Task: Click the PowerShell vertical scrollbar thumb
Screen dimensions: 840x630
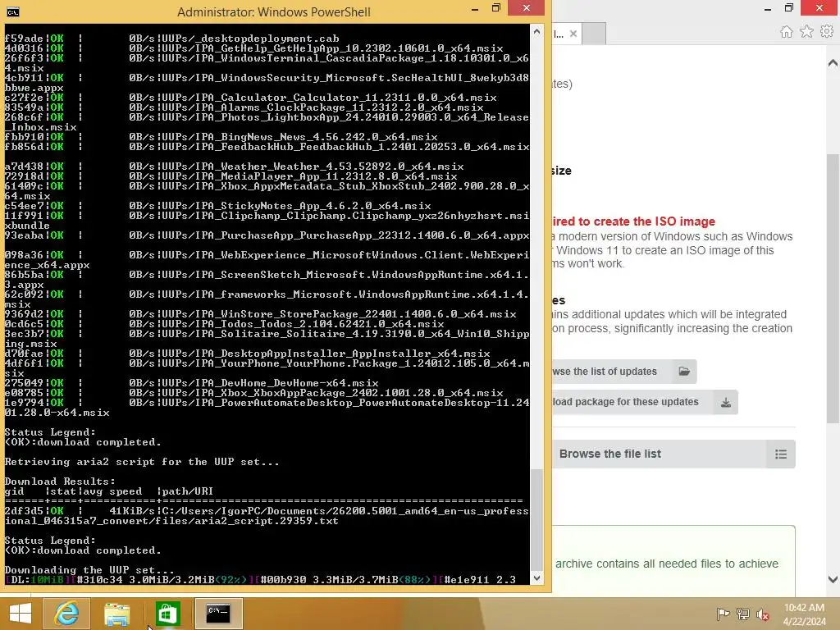Action: [536, 518]
